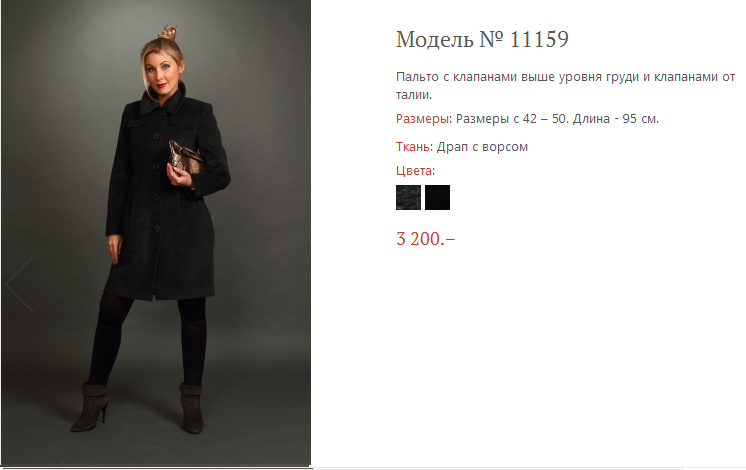Image resolution: width=746 pixels, height=470 pixels.
Task: Click the red Ткань label
Action: click(x=415, y=147)
